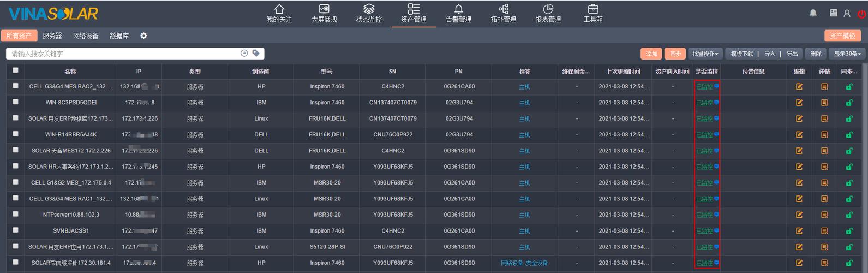Image resolution: width=868 pixels, height=273 pixels.
Task: Click the 网络设备 ,安全设备 tag link
Action: [524, 263]
